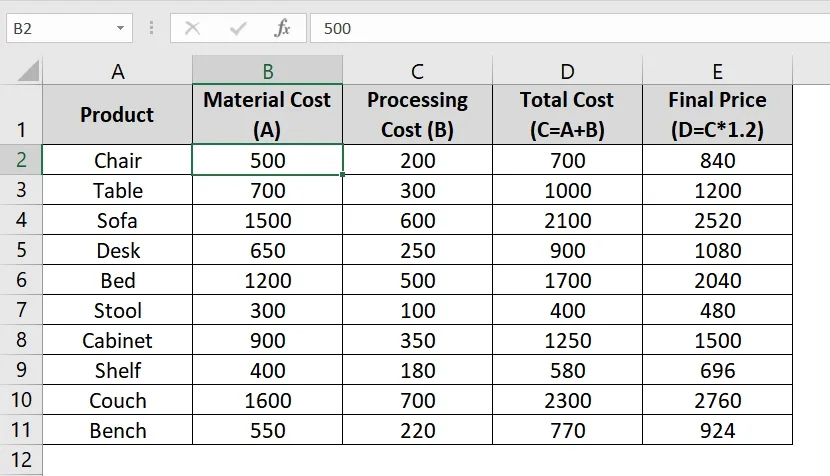Click the formula bar showing 500

click(x=570, y=28)
